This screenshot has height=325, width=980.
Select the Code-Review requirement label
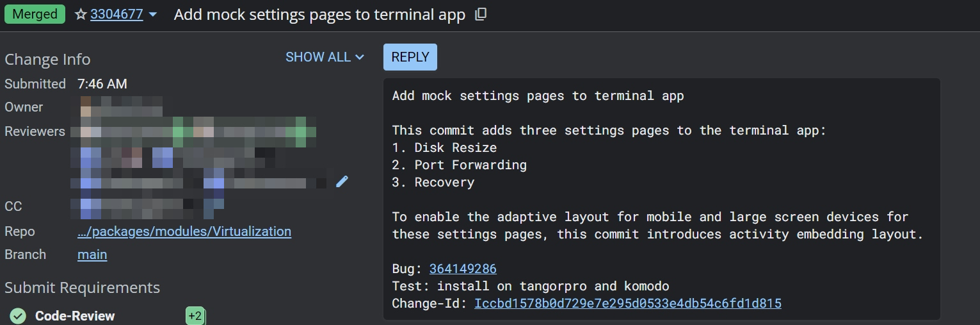click(x=75, y=316)
